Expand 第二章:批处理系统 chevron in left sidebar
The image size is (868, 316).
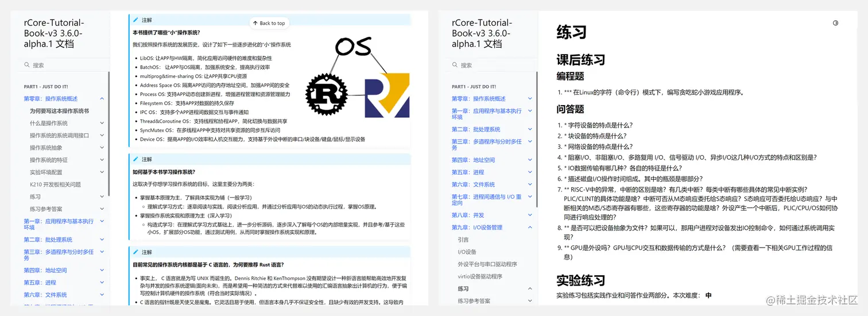coord(102,240)
